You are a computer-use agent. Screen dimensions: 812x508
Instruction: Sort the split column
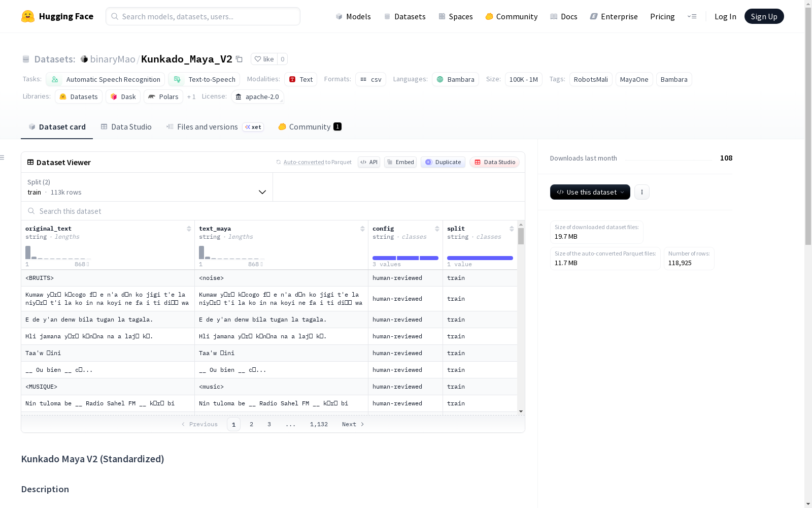(512, 229)
